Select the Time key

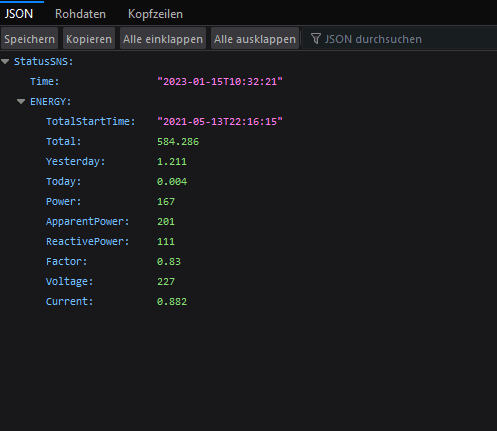pos(45,82)
